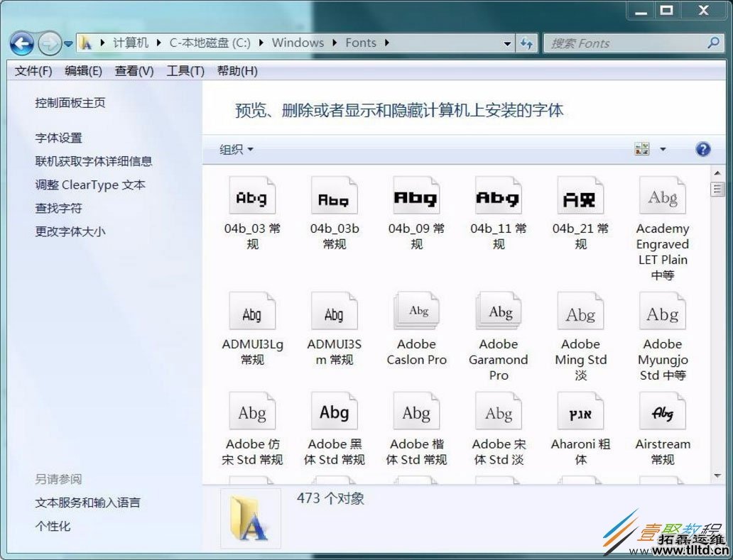Open the 组织 dropdown menu
The height and width of the screenshot is (560, 733).
click(x=235, y=149)
